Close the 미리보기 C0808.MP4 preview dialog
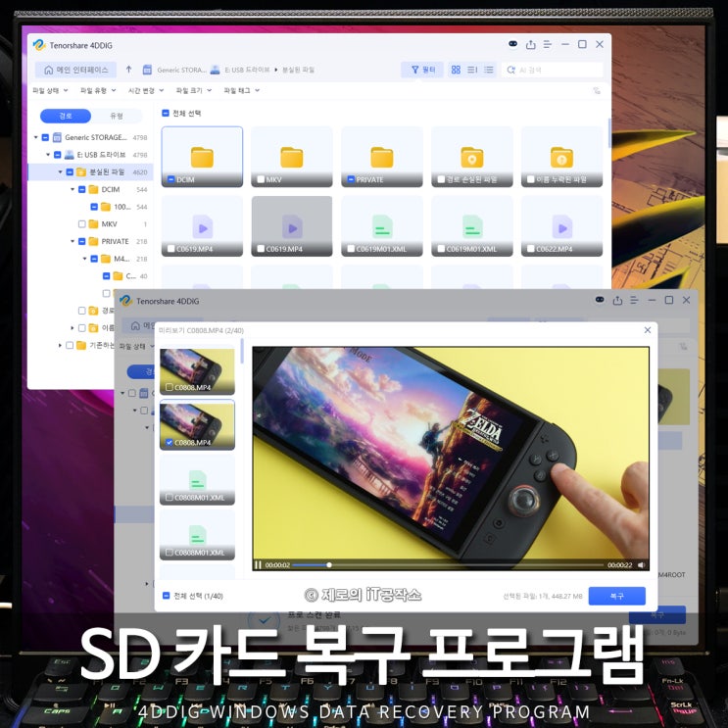The height and width of the screenshot is (728, 728). point(648,330)
